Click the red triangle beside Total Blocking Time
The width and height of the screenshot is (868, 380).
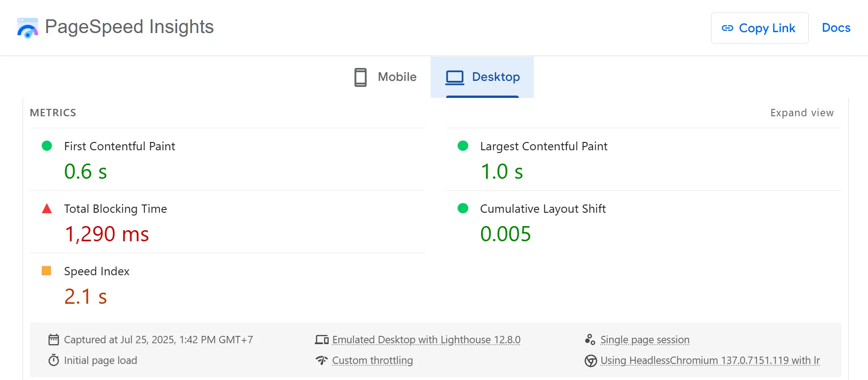(x=47, y=209)
